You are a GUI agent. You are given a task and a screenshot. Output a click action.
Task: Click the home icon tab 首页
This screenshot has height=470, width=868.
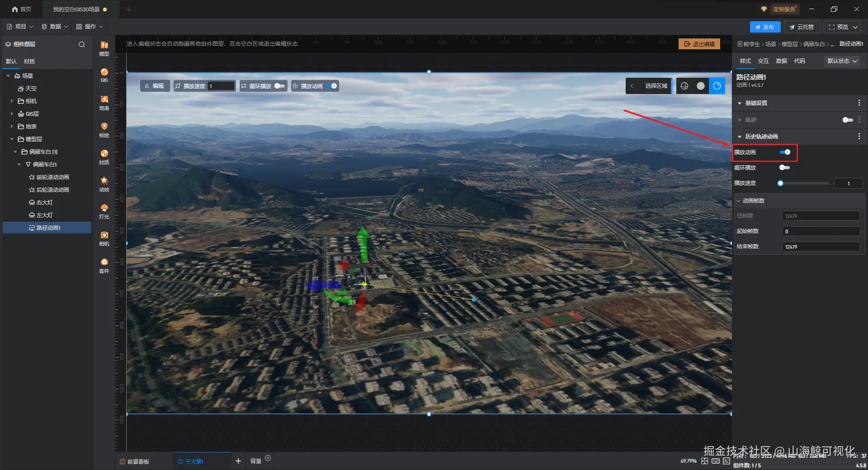coord(21,9)
